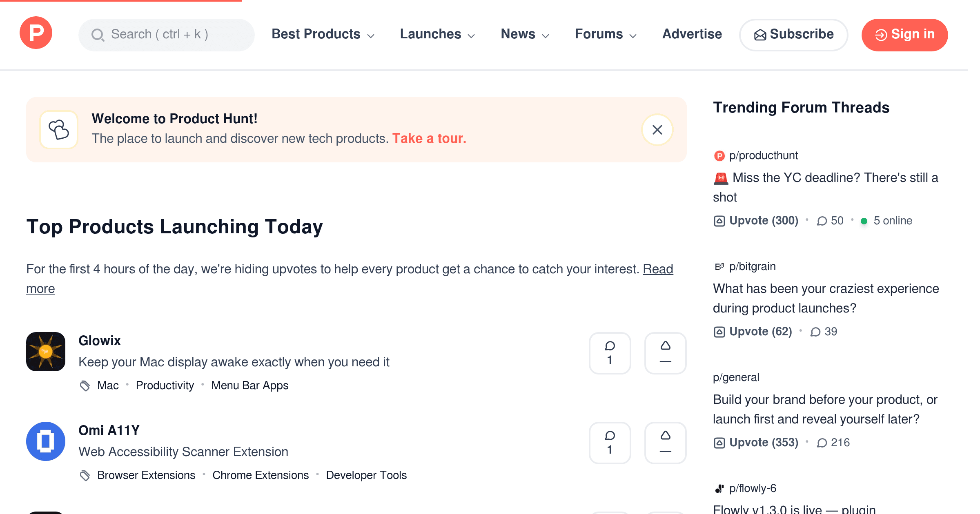Image resolution: width=980 pixels, height=514 pixels.
Task: Open the Build your brand before product thread
Action: click(825, 410)
